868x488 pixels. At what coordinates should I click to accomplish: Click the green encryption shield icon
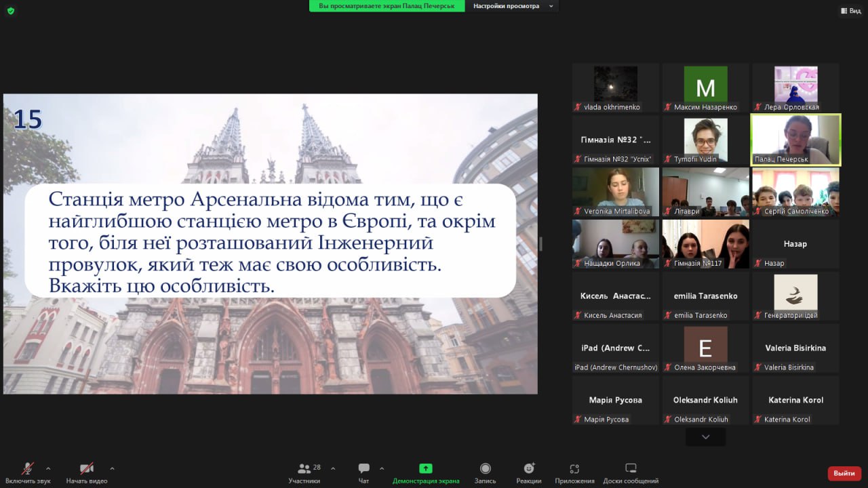(x=10, y=10)
